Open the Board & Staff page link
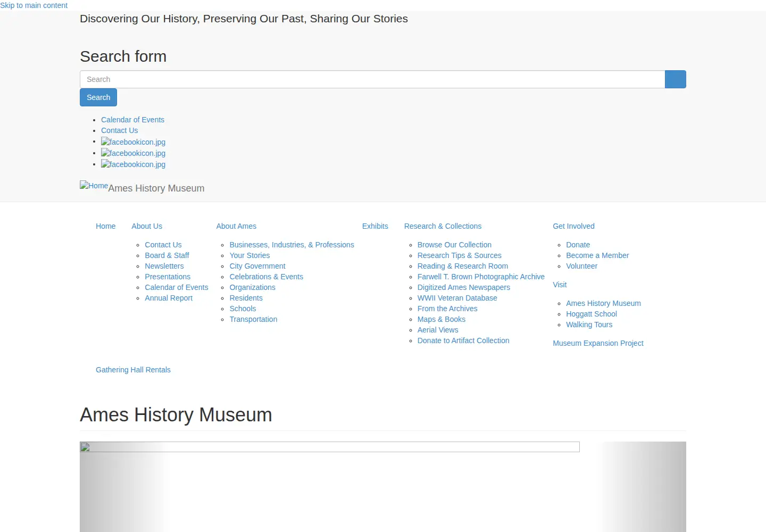This screenshot has height=532, width=766. [166, 255]
